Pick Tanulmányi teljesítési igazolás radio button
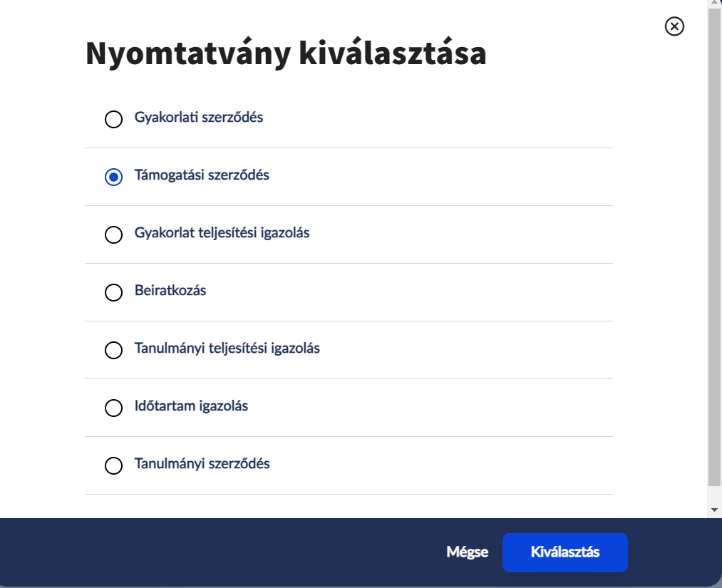Image resolution: width=722 pixels, height=588 pixels. click(113, 350)
